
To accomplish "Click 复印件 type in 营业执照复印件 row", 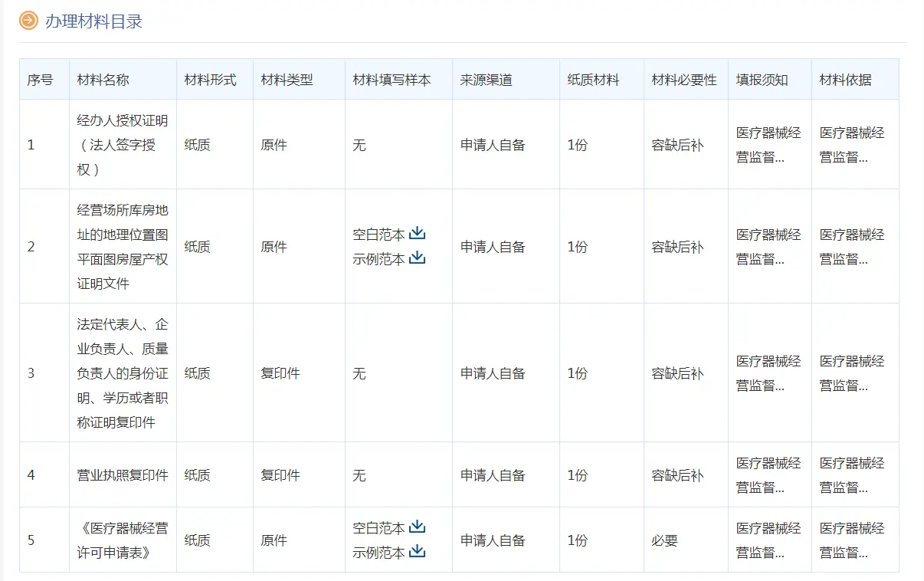I will 280,475.
